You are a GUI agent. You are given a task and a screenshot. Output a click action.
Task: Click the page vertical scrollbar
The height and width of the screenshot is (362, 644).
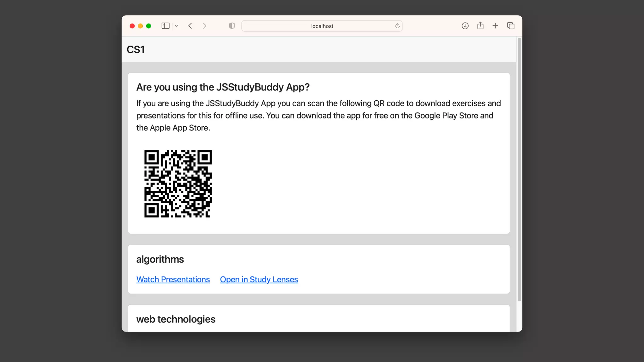pyautogui.click(x=519, y=170)
